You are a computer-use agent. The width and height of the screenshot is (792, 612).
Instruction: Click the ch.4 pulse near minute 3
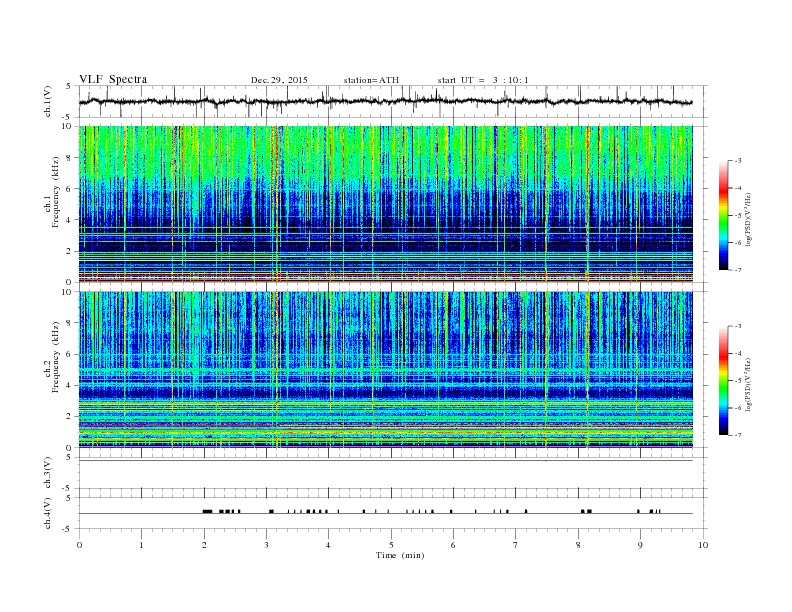pyautogui.click(x=271, y=512)
